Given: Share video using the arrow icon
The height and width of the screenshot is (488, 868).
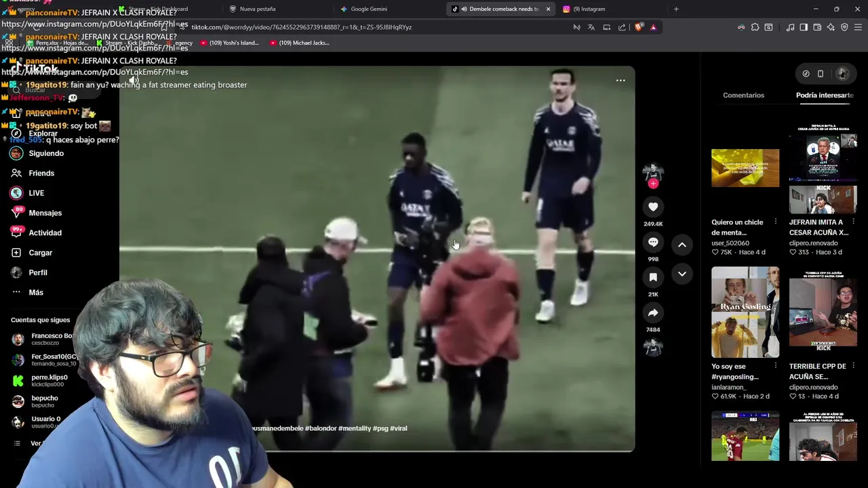Looking at the screenshot, I should [653, 312].
